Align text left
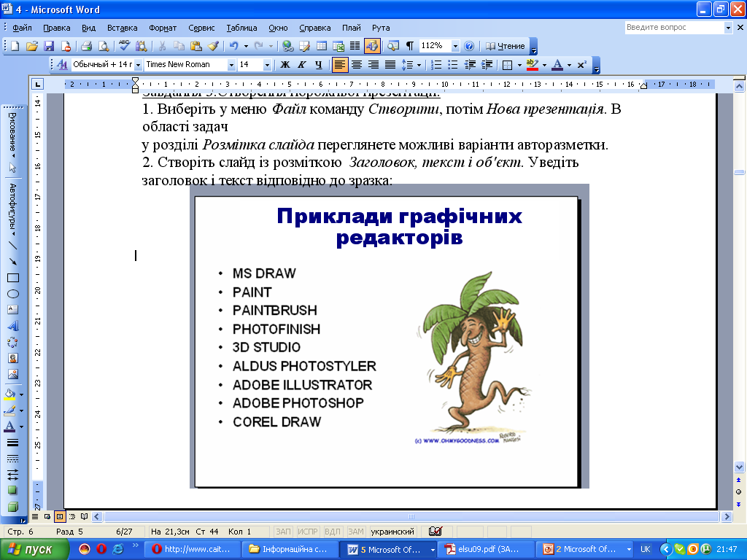 point(340,65)
